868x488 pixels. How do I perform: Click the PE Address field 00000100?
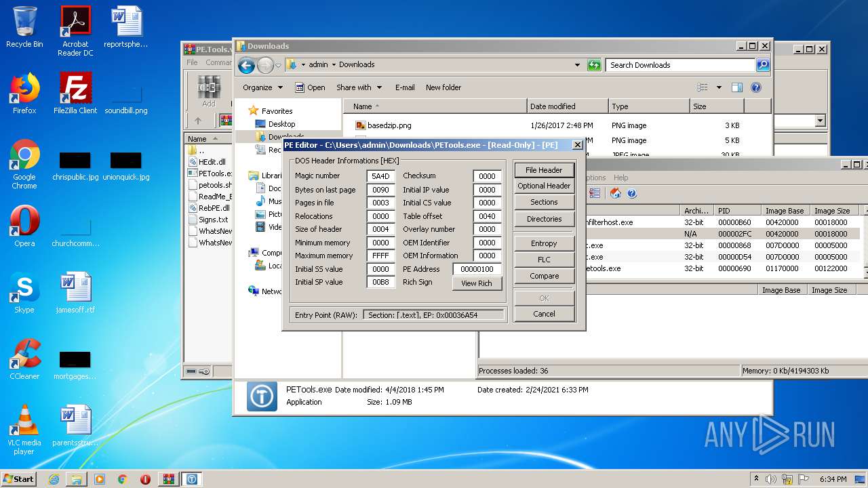pyautogui.click(x=477, y=269)
